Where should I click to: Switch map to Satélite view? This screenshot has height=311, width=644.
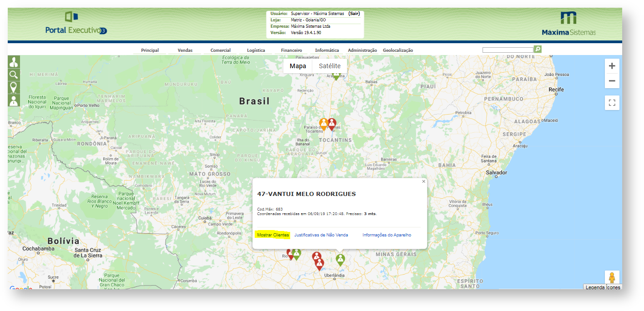click(330, 66)
